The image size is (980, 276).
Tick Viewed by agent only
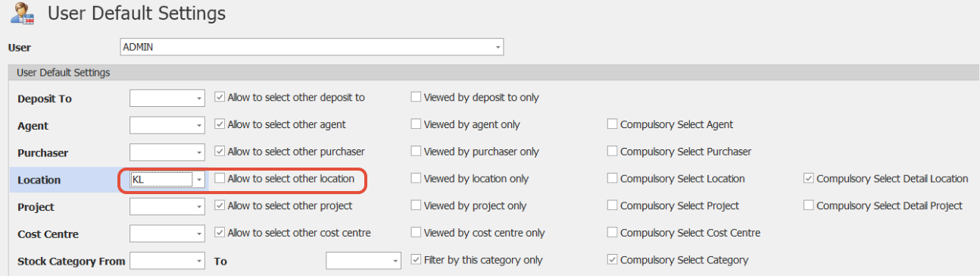pos(416,124)
